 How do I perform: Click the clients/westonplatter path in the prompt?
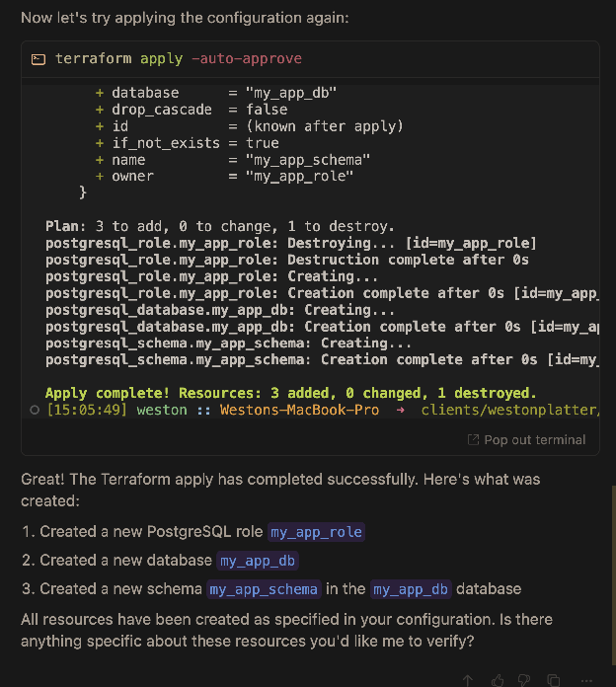click(x=509, y=409)
